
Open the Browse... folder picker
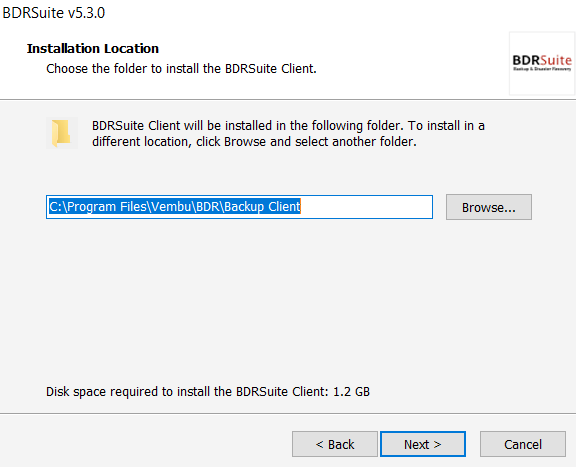489,207
